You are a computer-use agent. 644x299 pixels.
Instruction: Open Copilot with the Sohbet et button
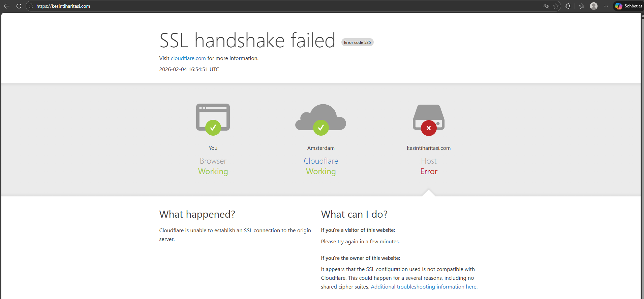(x=628, y=6)
